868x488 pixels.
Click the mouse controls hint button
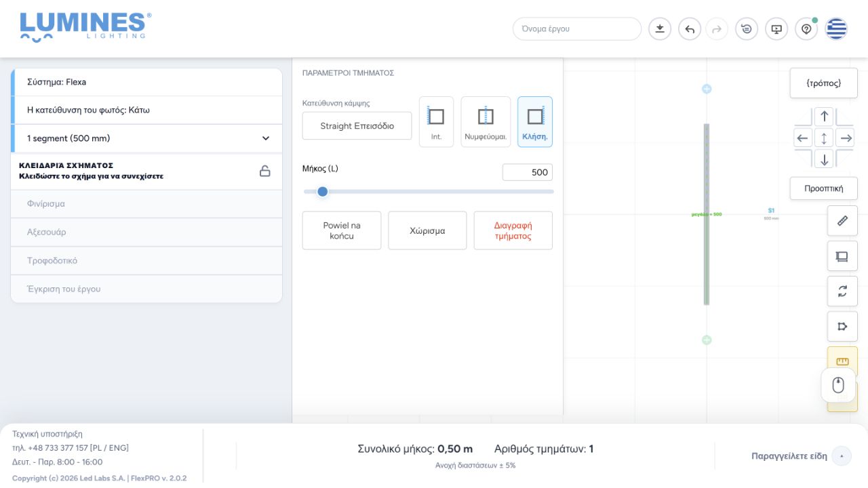click(x=838, y=386)
